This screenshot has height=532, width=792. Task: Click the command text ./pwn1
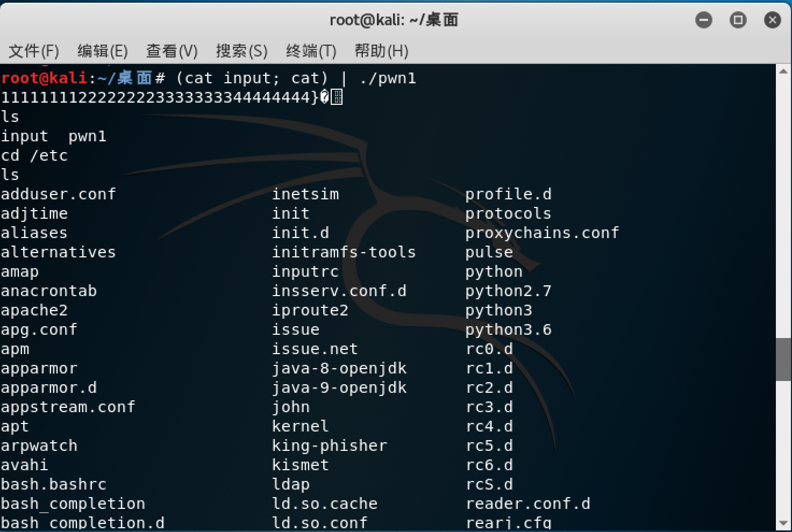point(388,78)
